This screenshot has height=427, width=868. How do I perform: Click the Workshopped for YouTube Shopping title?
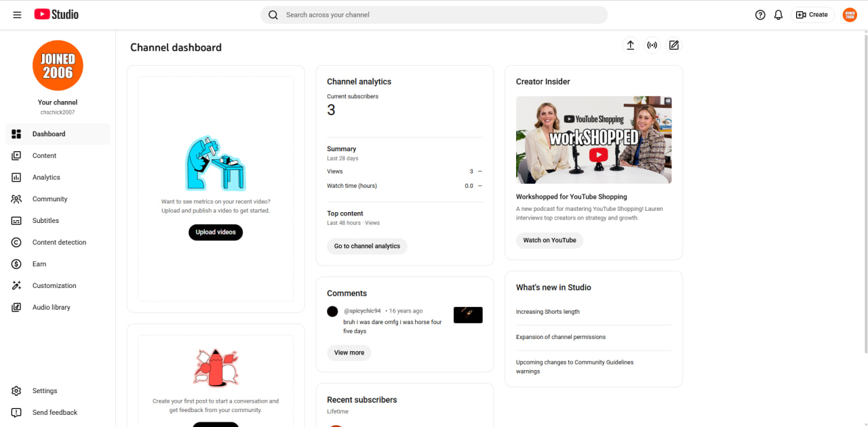tap(572, 197)
